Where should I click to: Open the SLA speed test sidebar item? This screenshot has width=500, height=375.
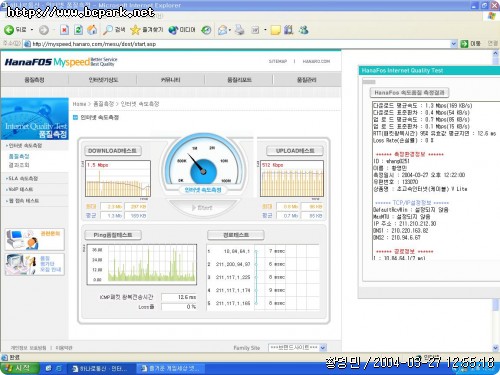(x=22, y=178)
